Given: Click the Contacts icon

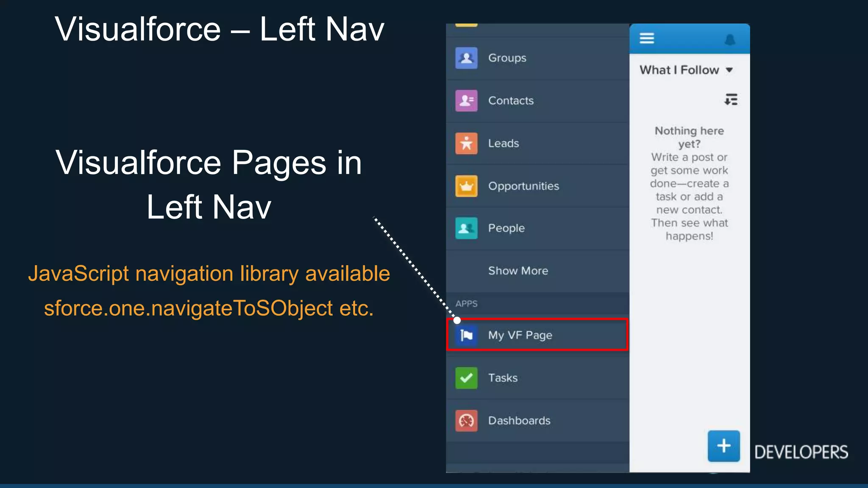Looking at the screenshot, I should click(x=466, y=101).
